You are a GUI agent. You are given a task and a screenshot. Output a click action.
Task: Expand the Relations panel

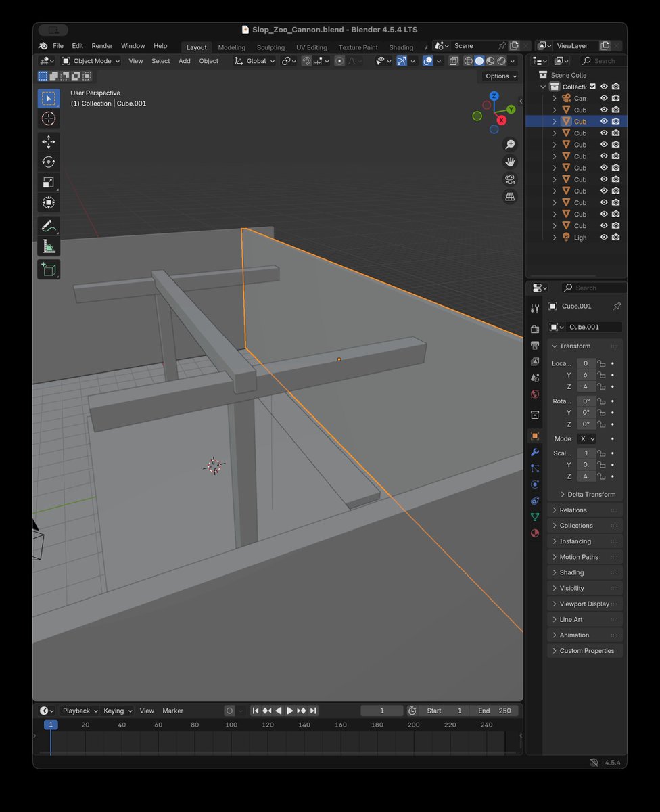point(585,510)
